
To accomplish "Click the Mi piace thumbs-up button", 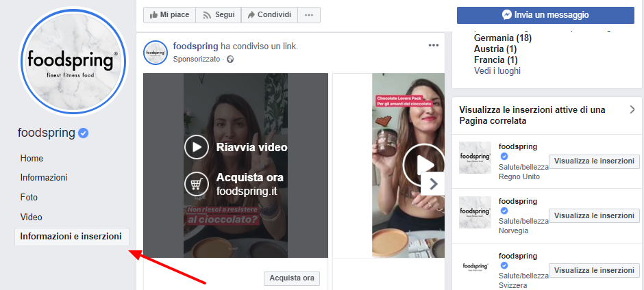I will [170, 15].
